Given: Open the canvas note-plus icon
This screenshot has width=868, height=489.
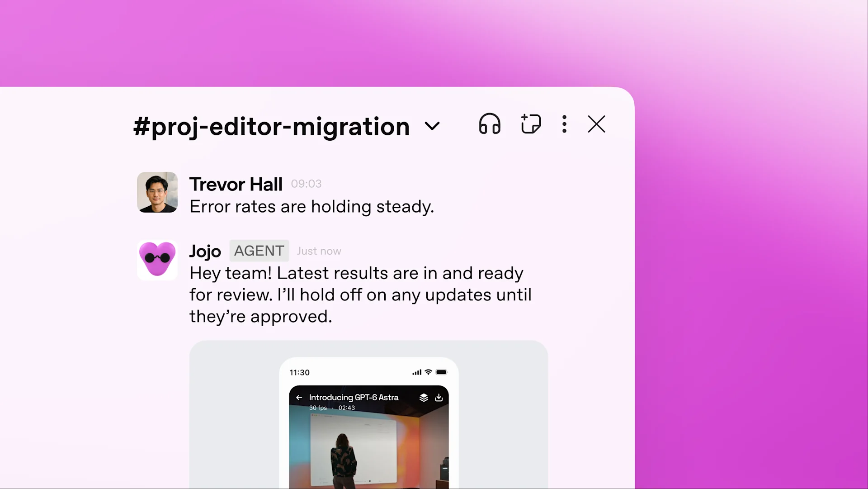Looking at the screenshot, I should [x=531, y=124].
